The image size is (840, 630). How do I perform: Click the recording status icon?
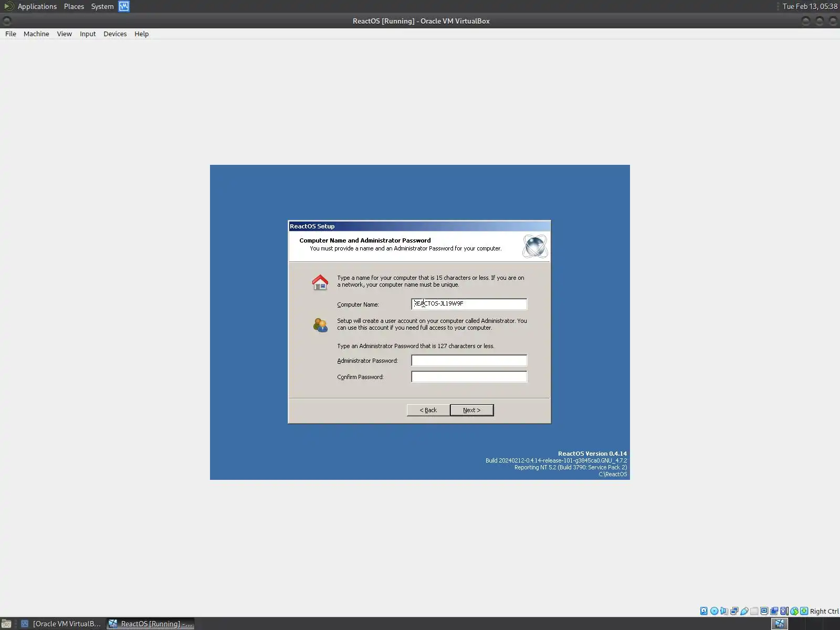[774, 611]
